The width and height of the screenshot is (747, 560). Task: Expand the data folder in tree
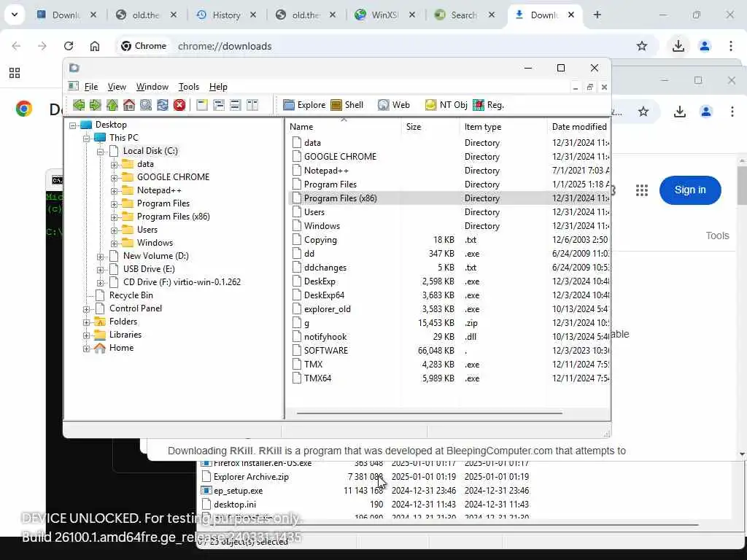[115, 165]
